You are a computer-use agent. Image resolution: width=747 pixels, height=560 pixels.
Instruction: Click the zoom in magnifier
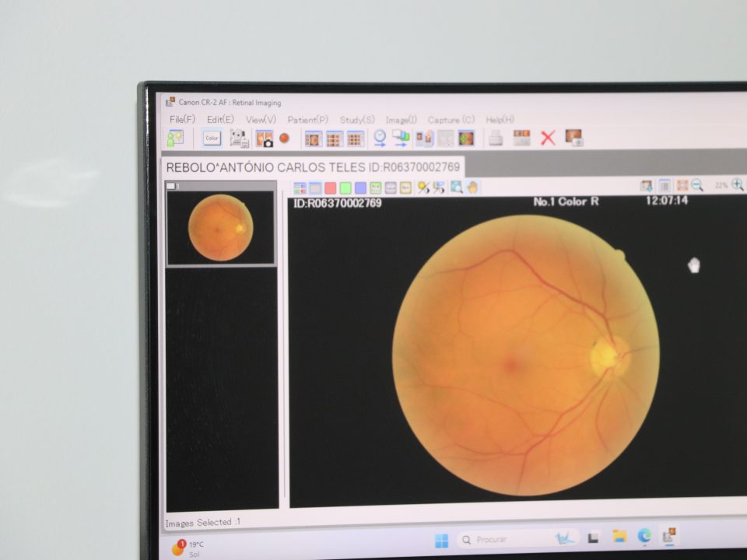737,185
